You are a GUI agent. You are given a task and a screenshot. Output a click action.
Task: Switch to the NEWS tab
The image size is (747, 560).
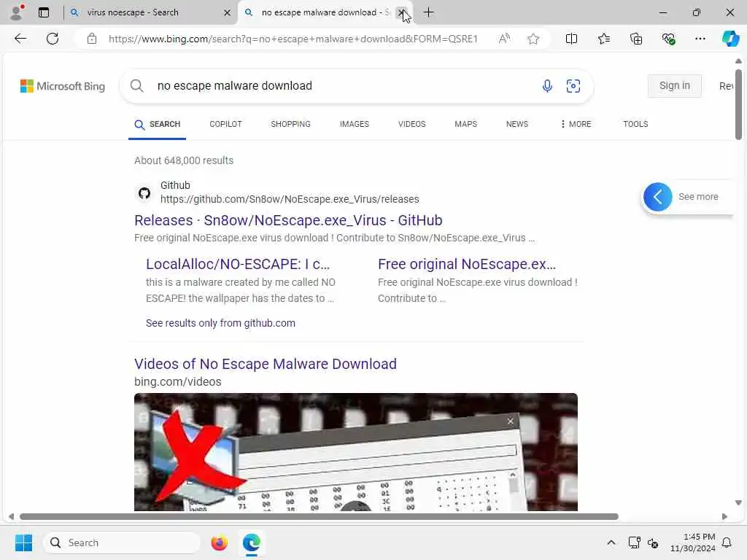pyautogui.click(x=517, y=124)
